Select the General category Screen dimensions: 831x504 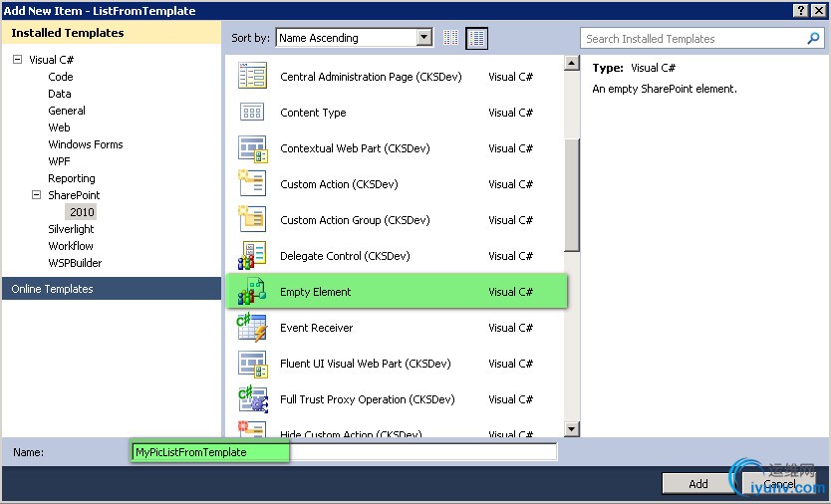[66, 111]
